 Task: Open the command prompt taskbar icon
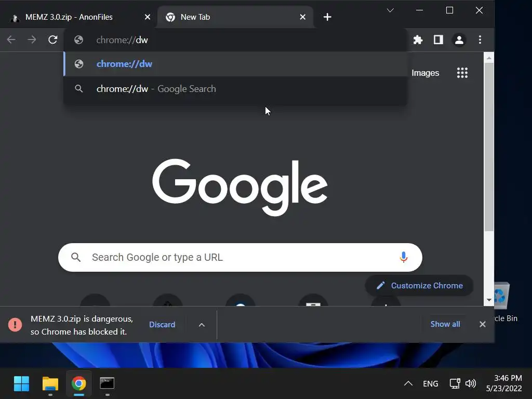[107, 384]
